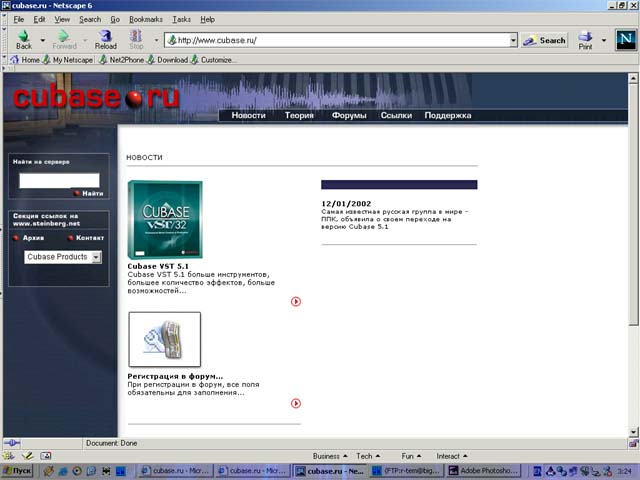Click the Найти search button in sidebar
The image size is (640, 480).
pyautogui.click(x=88, y=193)
